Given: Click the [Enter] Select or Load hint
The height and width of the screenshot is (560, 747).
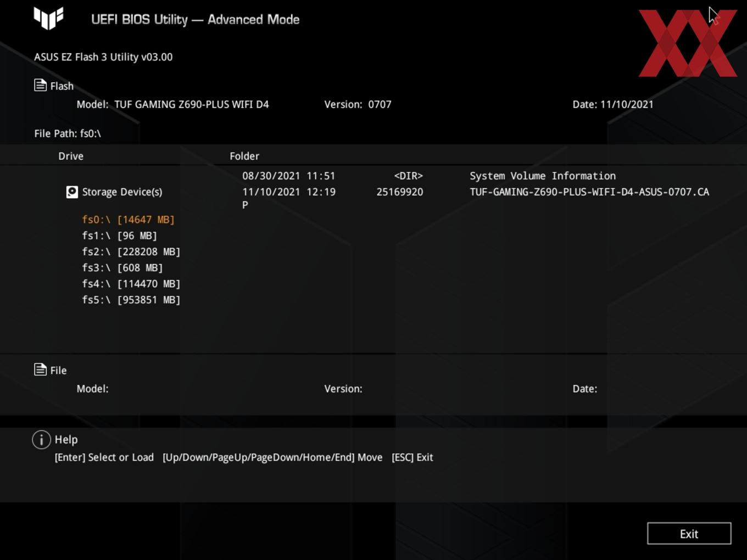Looking at the screenshot, I should pyautogui.click(x=104, y=457).
